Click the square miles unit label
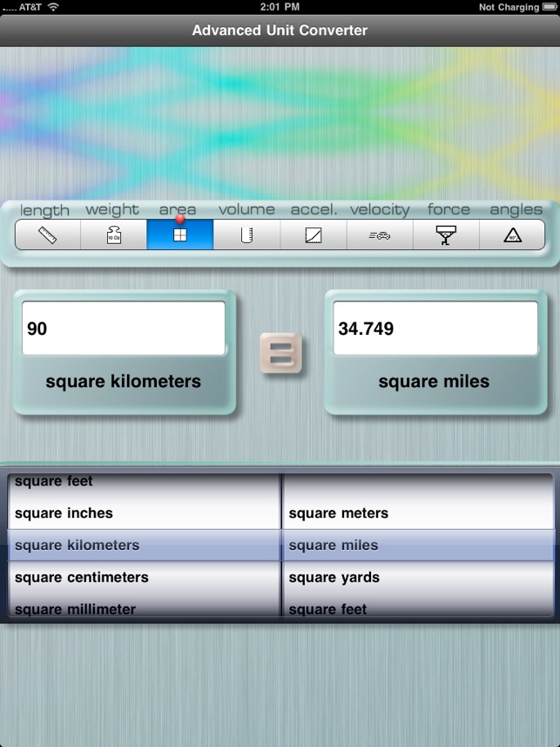Screen dimensions: 560x747 (434, 382)
